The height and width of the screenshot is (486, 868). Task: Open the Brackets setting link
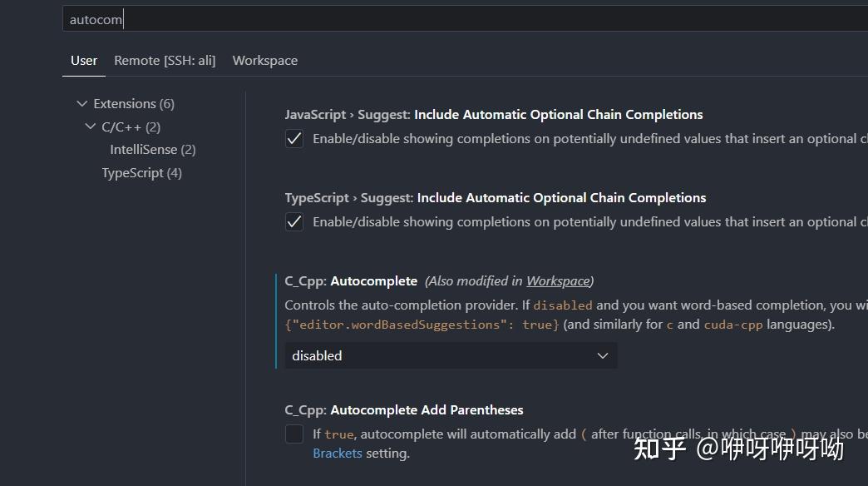337,453
